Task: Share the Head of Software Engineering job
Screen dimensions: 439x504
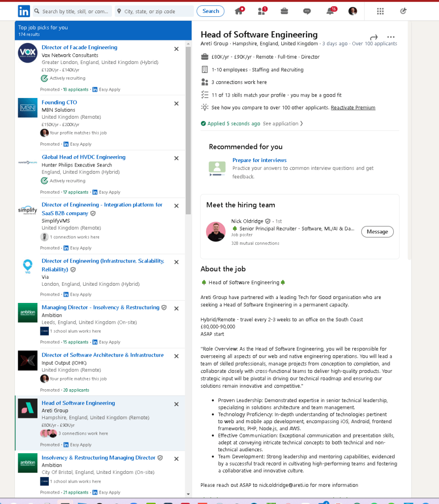Action: (x=373, y=37)
